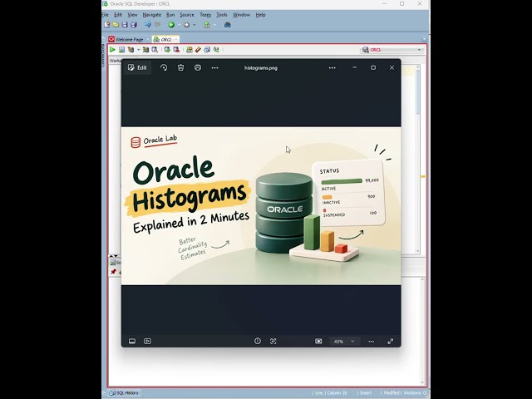Screen dimensions: 532x399
Task: Click the Commit icon in worksheet toolbar
Action: click(167, 50)
